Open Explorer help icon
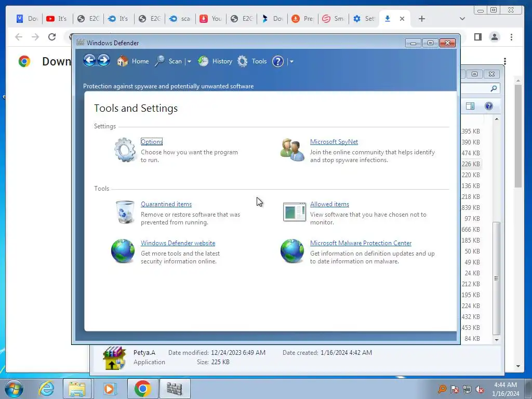532x399 pixels. 488,106
